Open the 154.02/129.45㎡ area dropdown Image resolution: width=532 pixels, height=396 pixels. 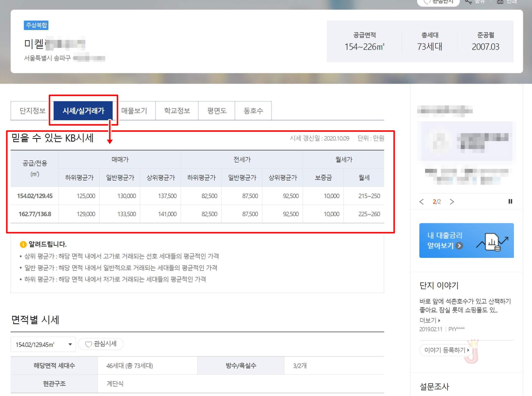click(43, 344)
